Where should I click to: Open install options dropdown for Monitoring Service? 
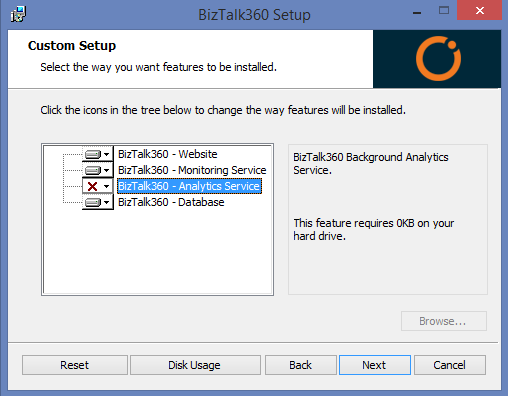point(106,170)
